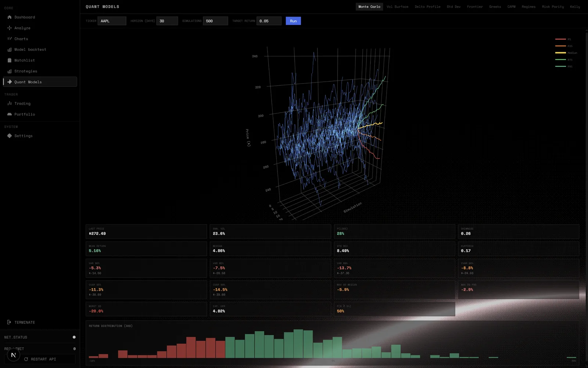Viewport: 588px width, 368px height.
Task: Run the Monte Carlo simulation
Action: [293, 21]
